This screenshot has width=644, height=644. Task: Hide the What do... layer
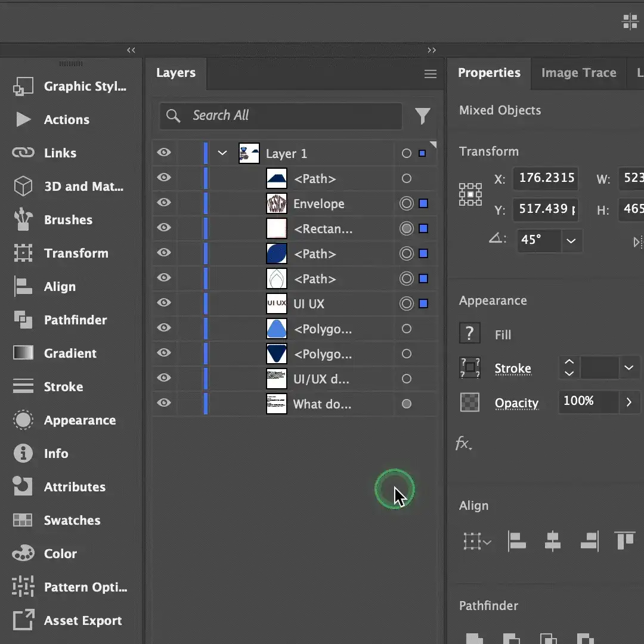163,404
